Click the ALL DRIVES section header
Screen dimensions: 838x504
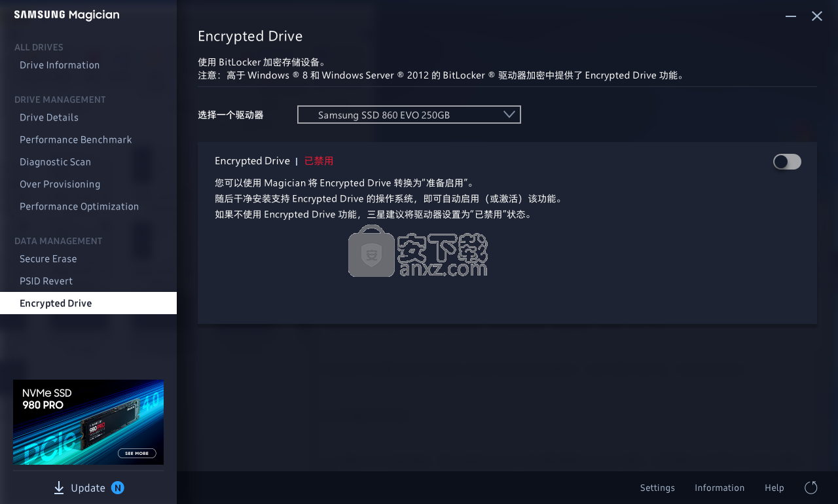(x=39, y=47)
